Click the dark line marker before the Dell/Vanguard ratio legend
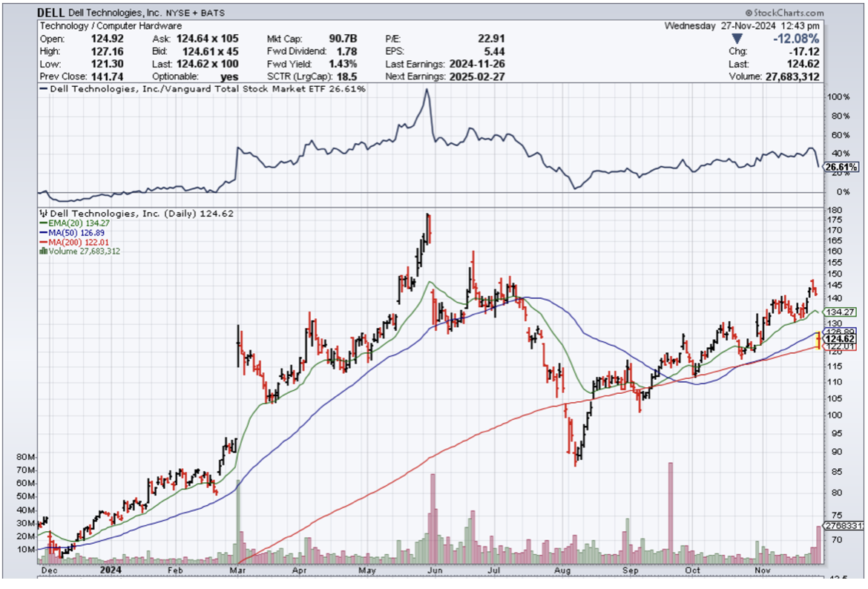 (x=43, y=88)
